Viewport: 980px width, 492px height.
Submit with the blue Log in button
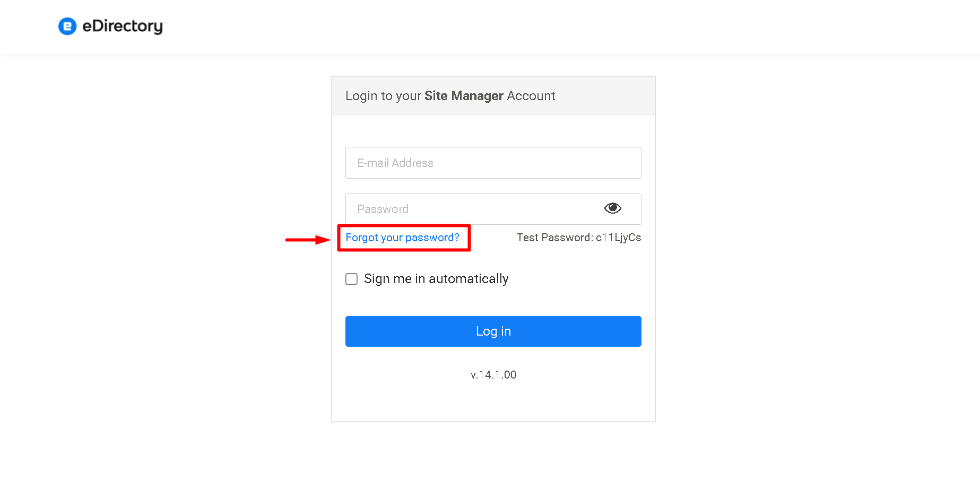click(493, 331)
